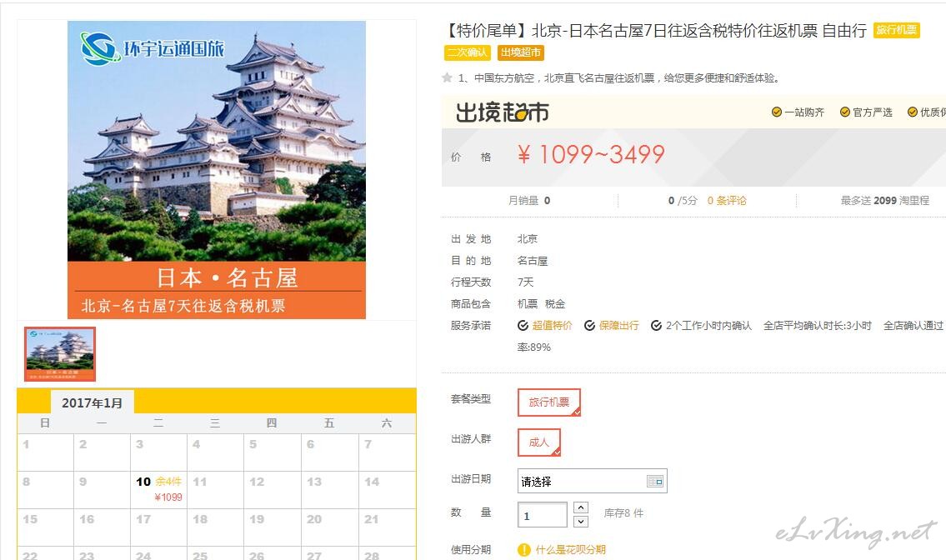This screenshot has height=560, width=946.
Task: Click the 超值特价 service promise link
Action: coord(552,325)
